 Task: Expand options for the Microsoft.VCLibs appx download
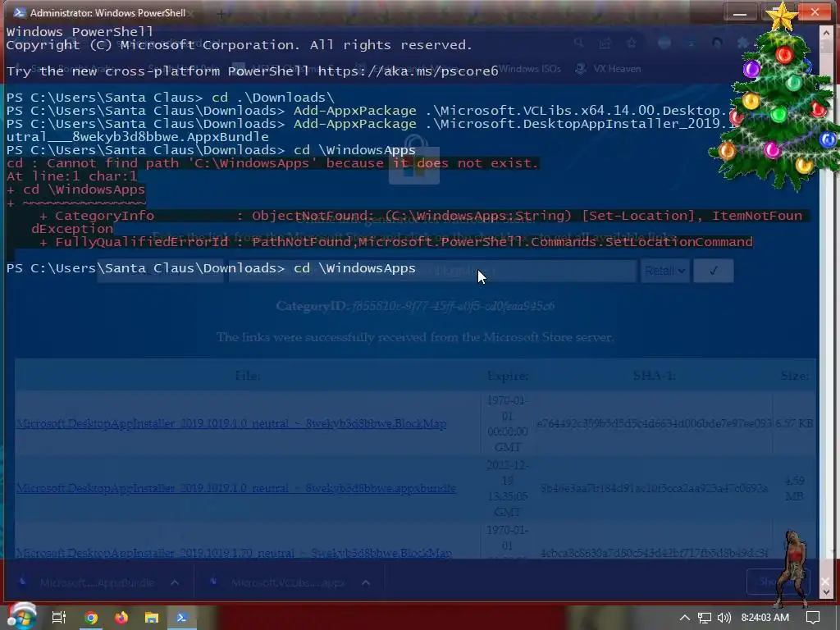tap(366, 582)
